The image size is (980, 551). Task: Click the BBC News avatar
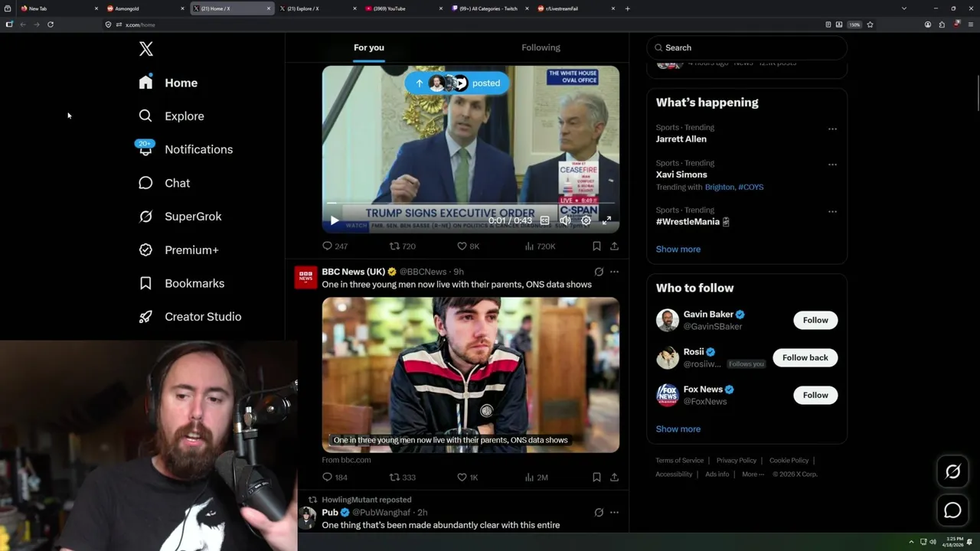305,277
